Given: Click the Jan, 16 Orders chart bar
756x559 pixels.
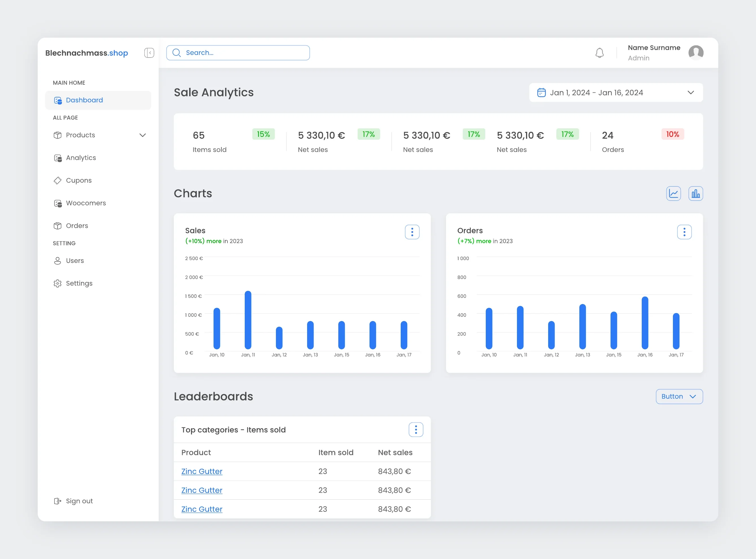Looking at the screenshot, I should [x=645, y=323].
